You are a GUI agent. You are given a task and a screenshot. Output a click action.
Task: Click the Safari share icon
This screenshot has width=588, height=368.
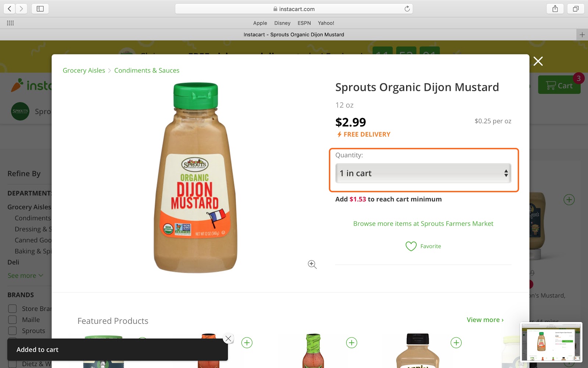tap(555, 9)
